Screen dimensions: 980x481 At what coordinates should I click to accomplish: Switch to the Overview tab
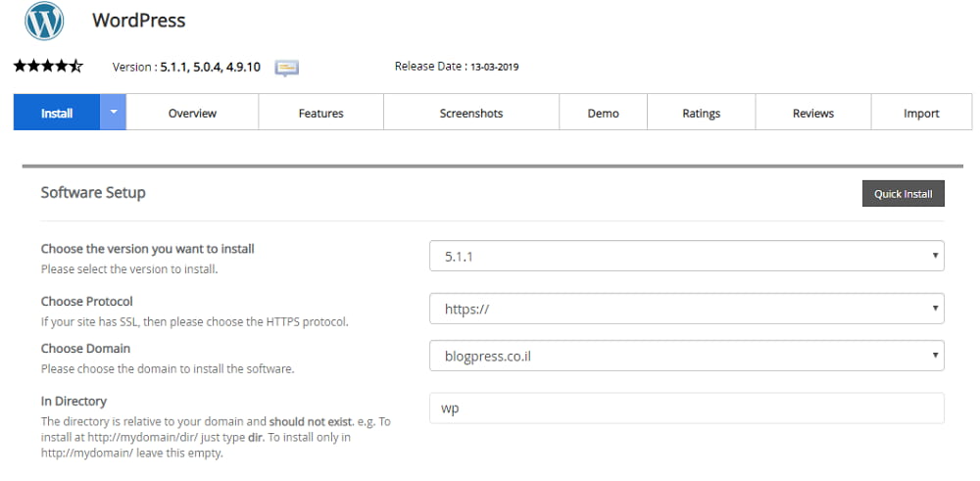pos(192,113)
